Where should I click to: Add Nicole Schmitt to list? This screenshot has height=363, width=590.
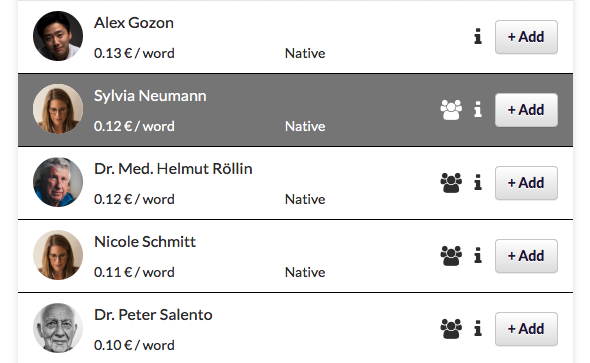526,256
